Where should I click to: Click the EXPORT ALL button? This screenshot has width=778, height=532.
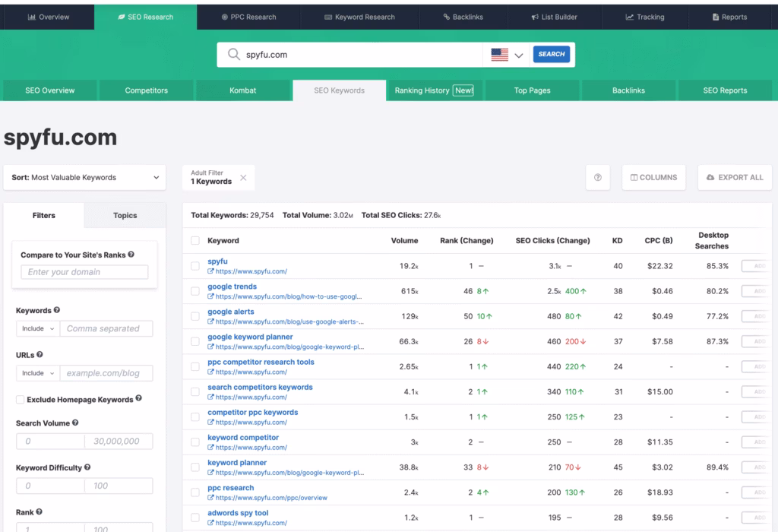(x=735, y=177)
